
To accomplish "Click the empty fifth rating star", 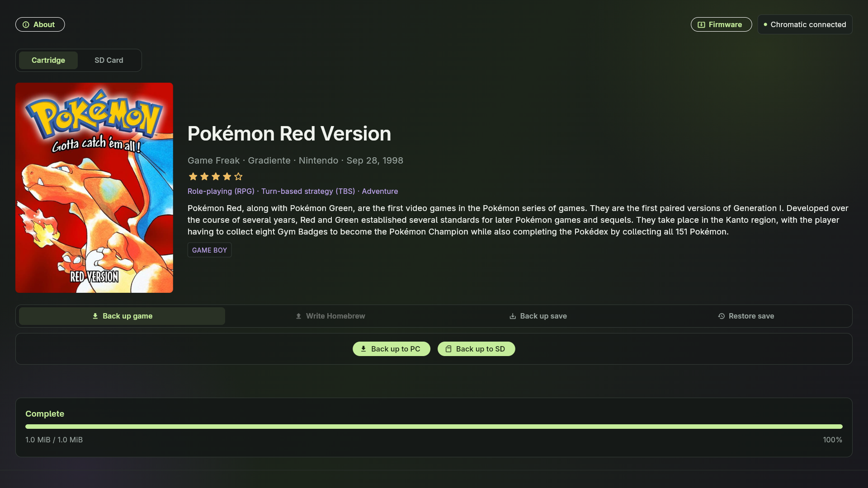I will [238, 177].
